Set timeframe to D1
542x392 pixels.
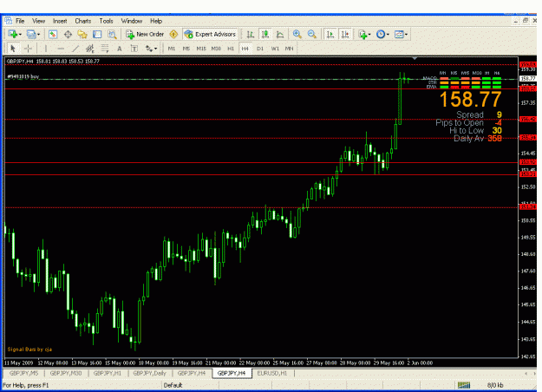(x=260, y=49)
